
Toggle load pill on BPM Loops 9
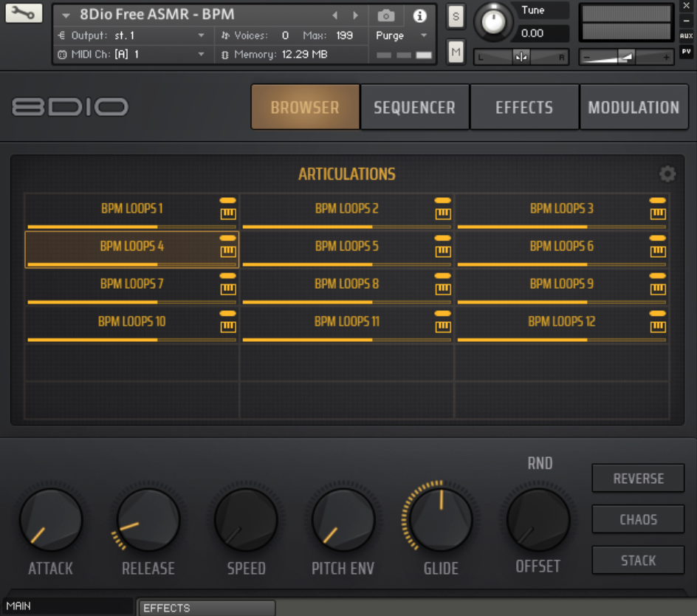click(658, 276)
